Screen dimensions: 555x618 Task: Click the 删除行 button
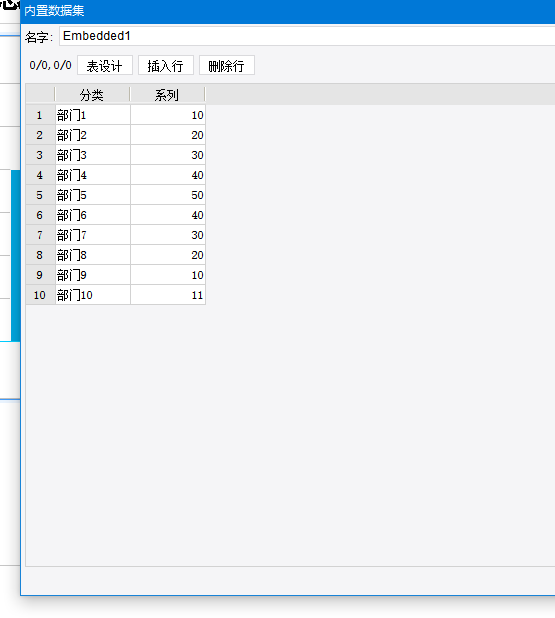click(227, 65)
